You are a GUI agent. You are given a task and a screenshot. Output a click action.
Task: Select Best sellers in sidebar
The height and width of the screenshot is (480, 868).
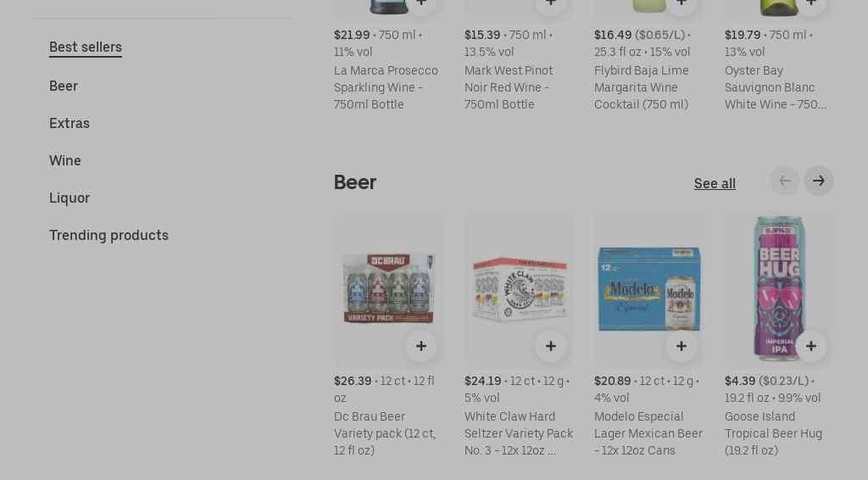[x=86, y=47]
